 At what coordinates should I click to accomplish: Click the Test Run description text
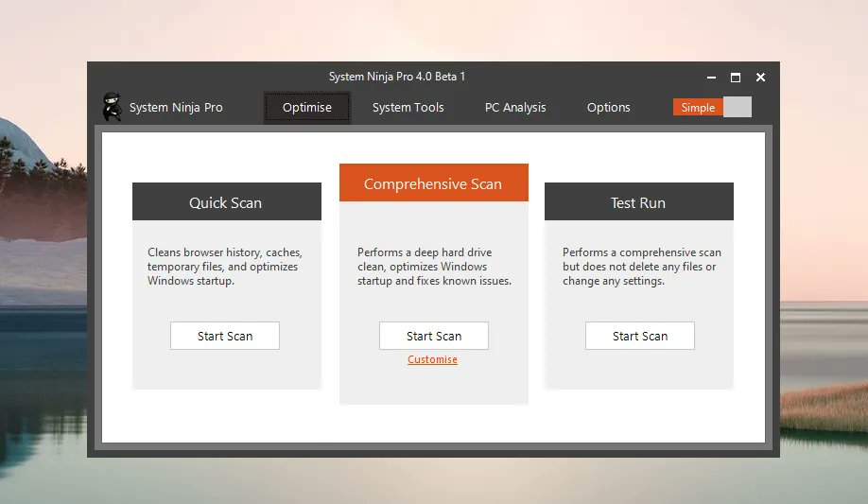642,267
